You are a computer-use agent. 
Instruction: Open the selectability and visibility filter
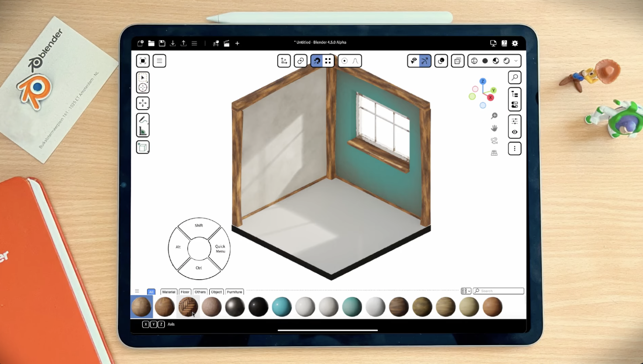[414, 61]
